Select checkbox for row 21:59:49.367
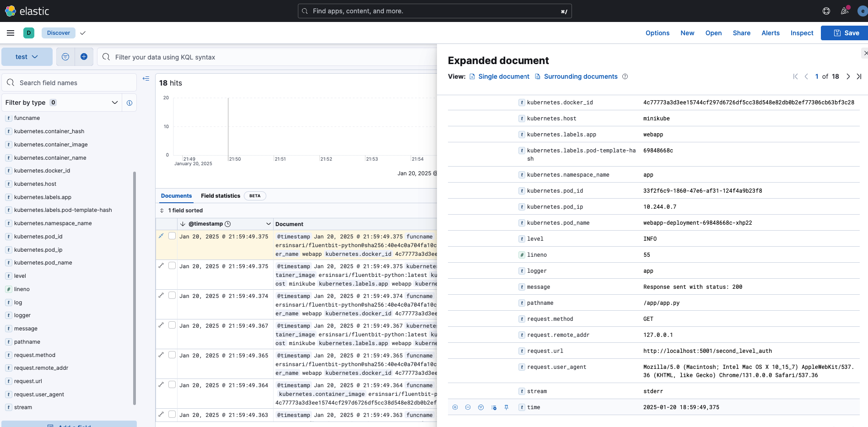 172,325
